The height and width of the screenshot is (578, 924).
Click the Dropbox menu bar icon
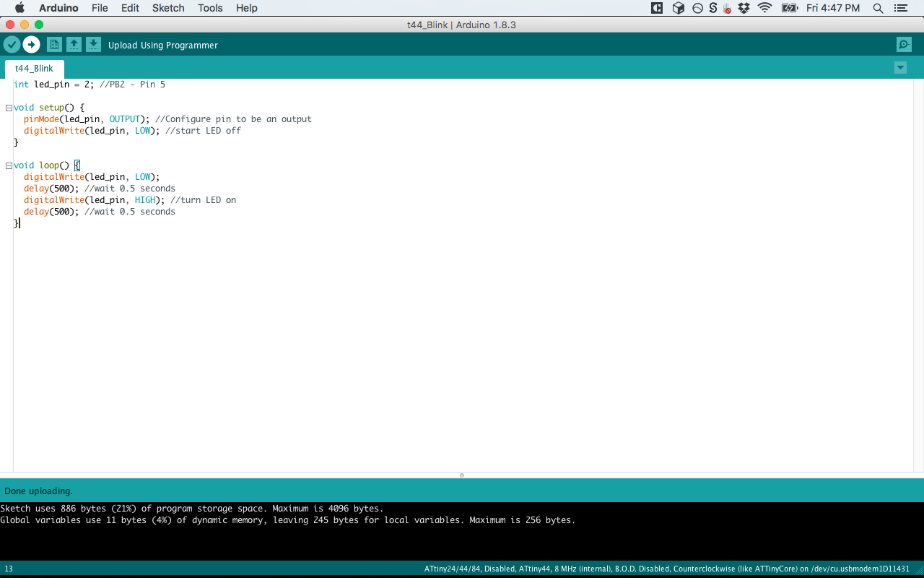(x=744, y=8)
